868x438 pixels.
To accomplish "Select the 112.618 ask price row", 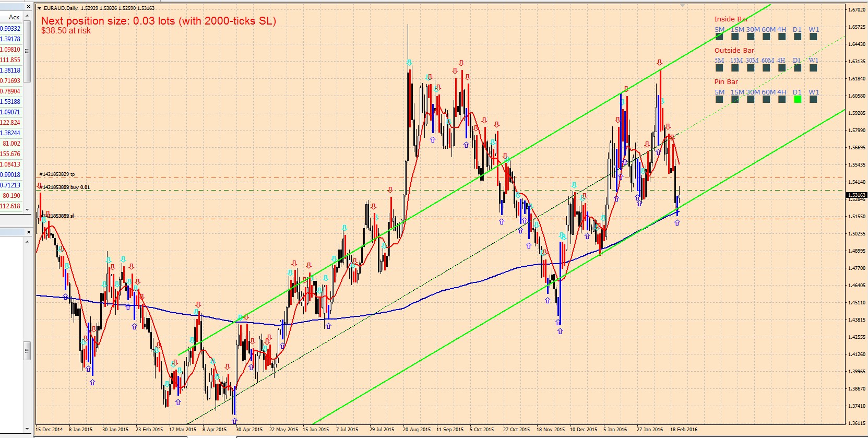I will [x=11, y=206].
